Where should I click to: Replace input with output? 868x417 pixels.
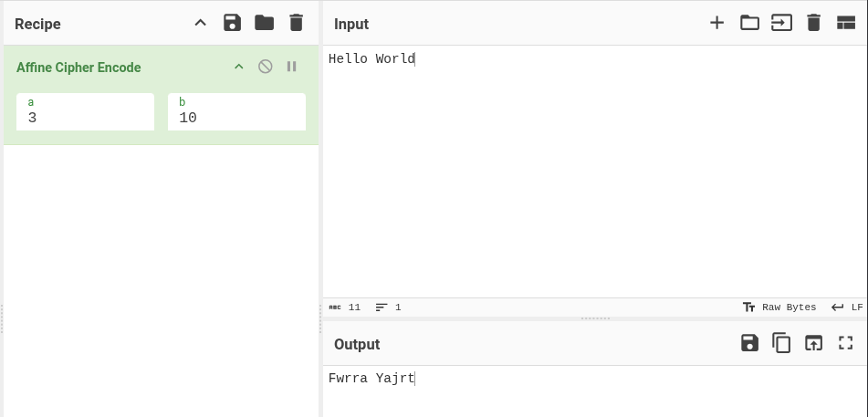[x=813, y=343]
